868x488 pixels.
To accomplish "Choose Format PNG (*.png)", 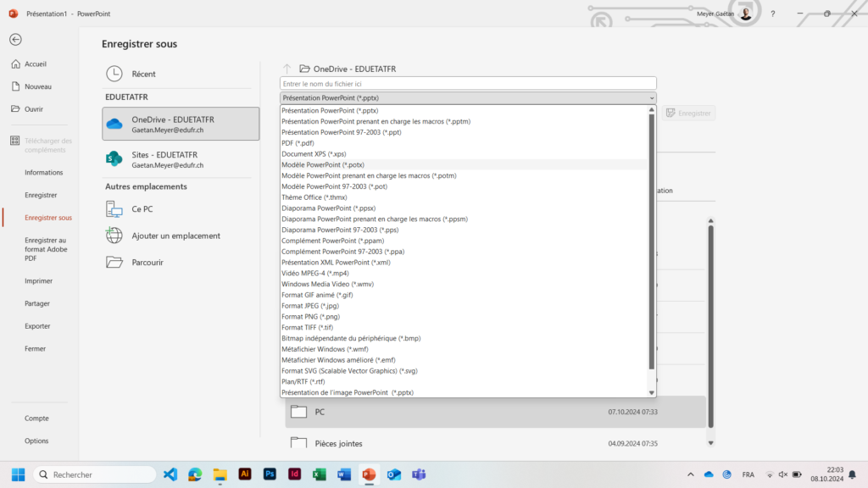I will click(x=464, y=317).
